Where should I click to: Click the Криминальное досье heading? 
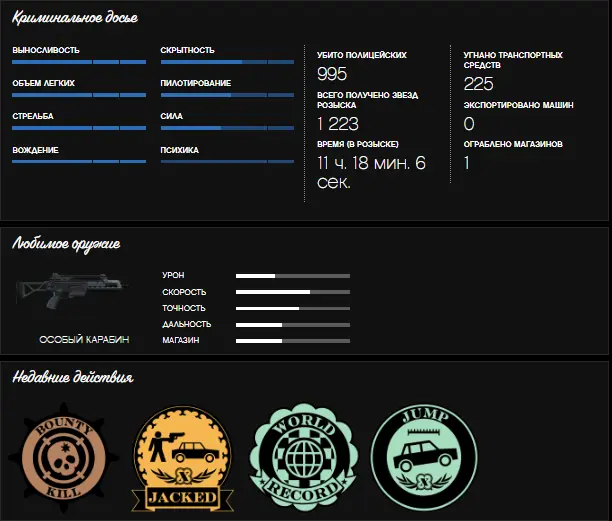point(75,18)
